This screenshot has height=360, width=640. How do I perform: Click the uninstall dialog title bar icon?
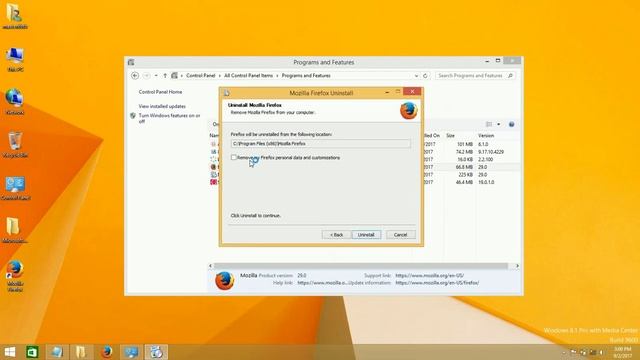pyautogui.click(x=227, y=93)
